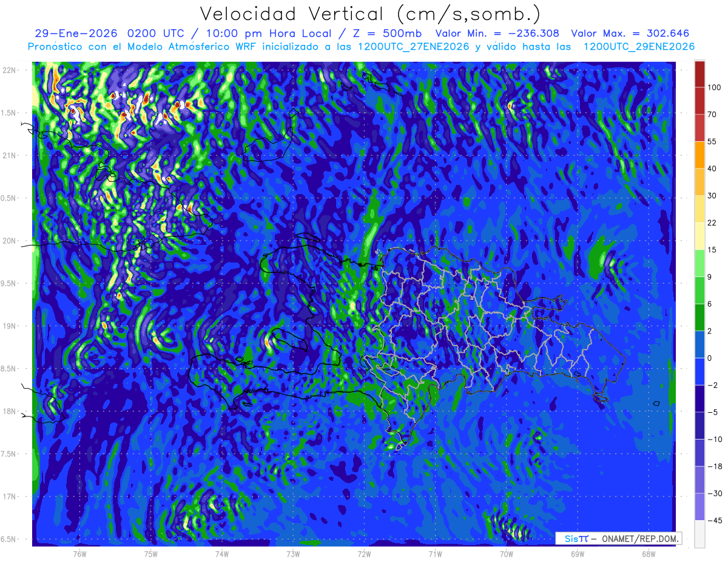Pick the pale yellow swatch between 15 and 22
Screen dimensions: 728x562
pos(699,236)
